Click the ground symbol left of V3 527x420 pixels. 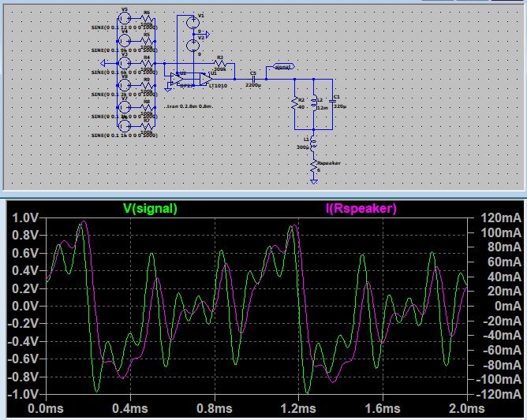(103, 63)
